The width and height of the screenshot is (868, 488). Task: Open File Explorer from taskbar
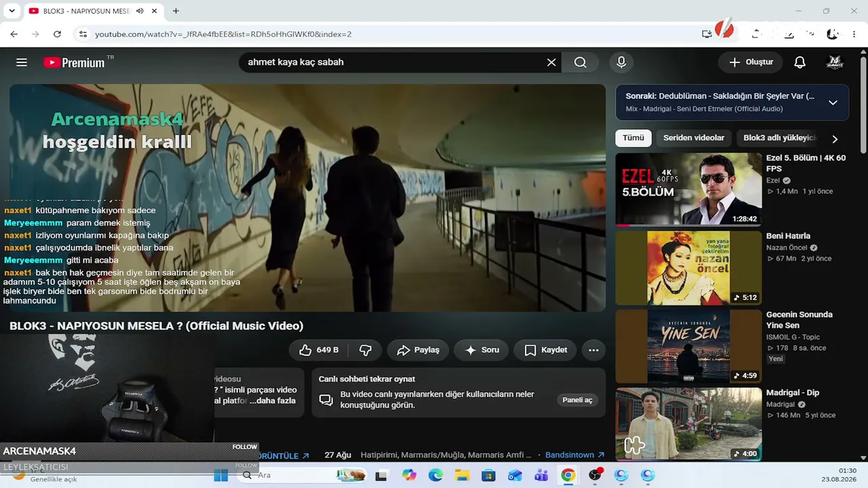[x=462, y=475]
